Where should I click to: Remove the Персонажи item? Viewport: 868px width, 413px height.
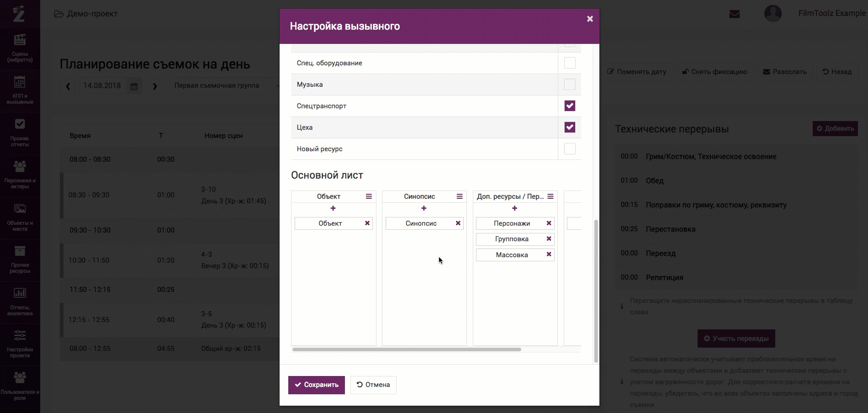(x=549, y=223)
